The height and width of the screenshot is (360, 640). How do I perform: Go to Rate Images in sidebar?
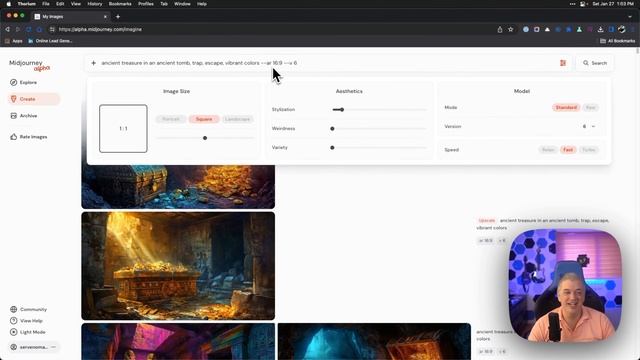[x=29, y=137]
